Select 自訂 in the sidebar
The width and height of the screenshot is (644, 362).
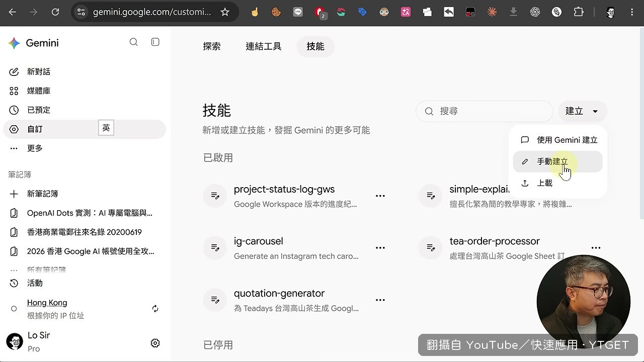tap(85, 129)
